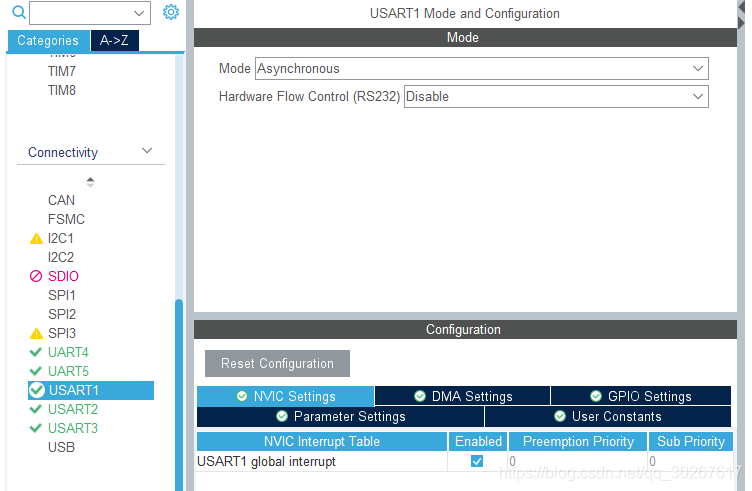Screen dimensions: 752x491
Task: Click the SPI3 warning triangle icon
Action: click(x=36, y=333)
